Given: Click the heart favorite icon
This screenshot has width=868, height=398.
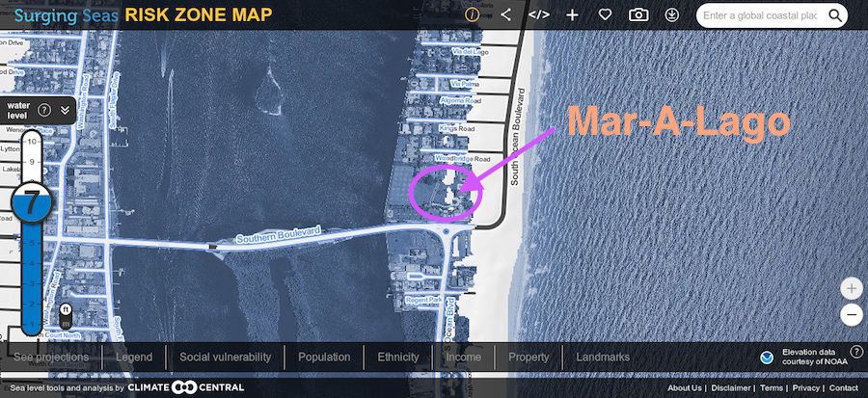Looking at the screenshot, I should [605, 14].
